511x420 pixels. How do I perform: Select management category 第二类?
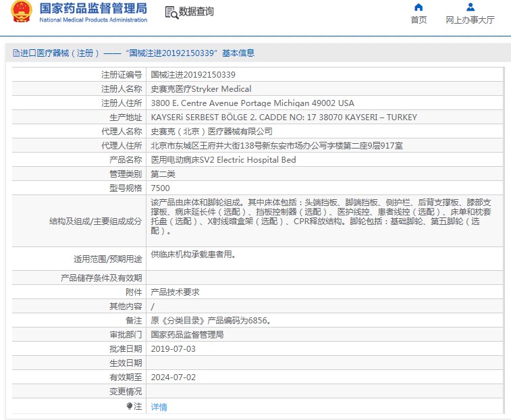pyautogui.click(x=163, y=174)
